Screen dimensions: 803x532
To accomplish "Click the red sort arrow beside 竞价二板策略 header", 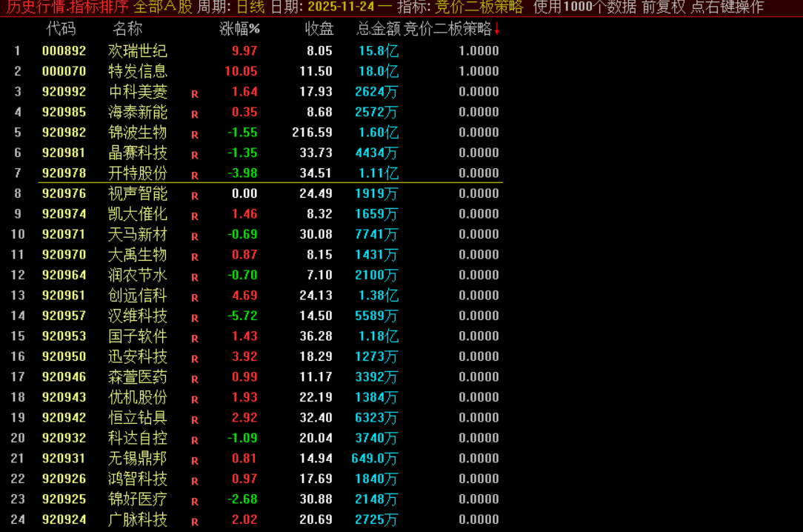I will [x=497, y=30].
